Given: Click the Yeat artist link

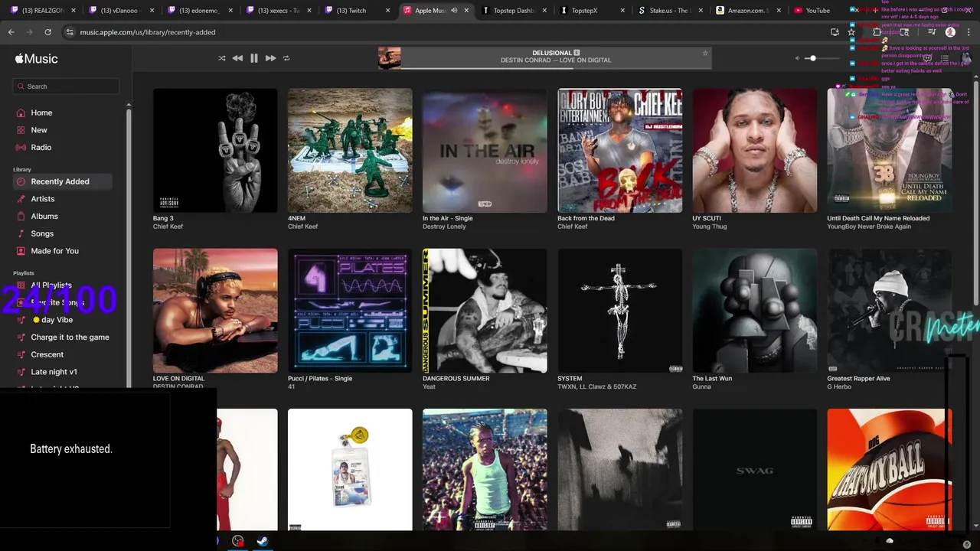Looking at the screenshot, I should [429, 386].
